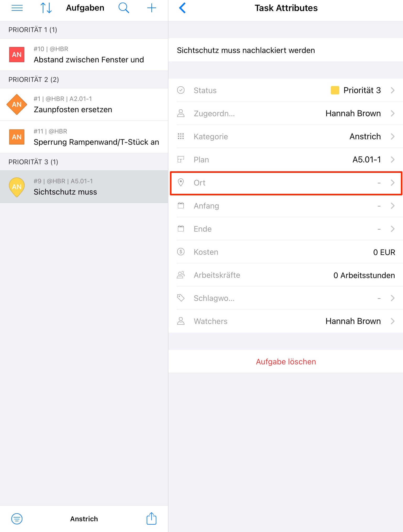Open the Ort location row

click(x=286, y=183)
